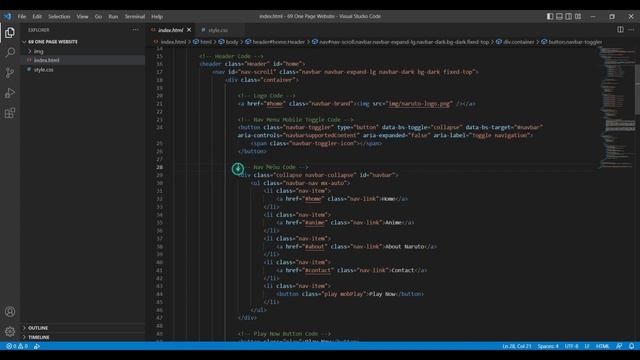Toggle the secondary side bar layout icon
The width and height of the screenshot is (640, 360).
click(569, 16)
